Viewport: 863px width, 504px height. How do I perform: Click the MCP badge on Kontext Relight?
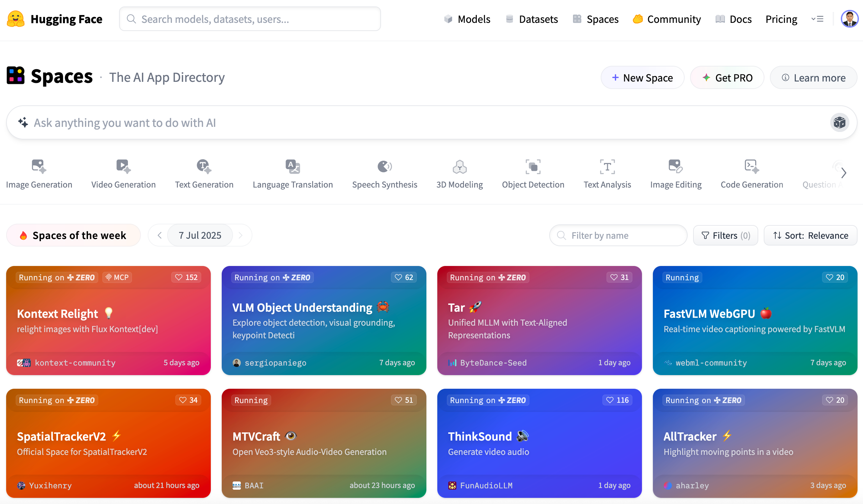(117, 277)
